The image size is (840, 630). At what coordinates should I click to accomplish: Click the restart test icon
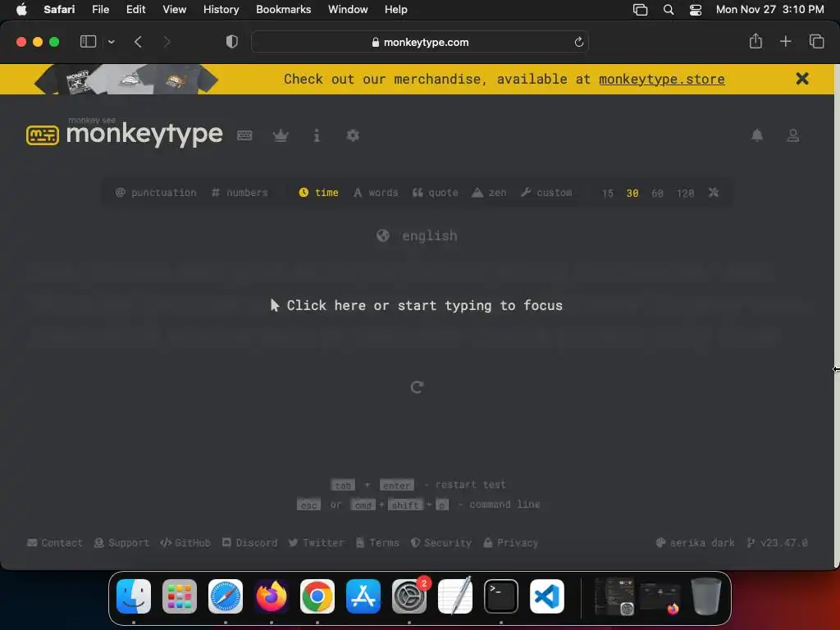[418, 387]
